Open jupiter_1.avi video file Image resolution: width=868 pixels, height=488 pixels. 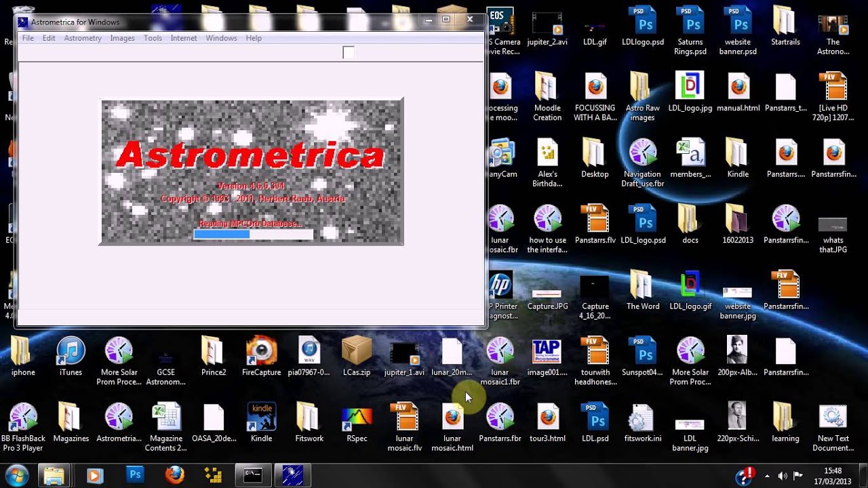pyautogui.click(x=404, y=357)
